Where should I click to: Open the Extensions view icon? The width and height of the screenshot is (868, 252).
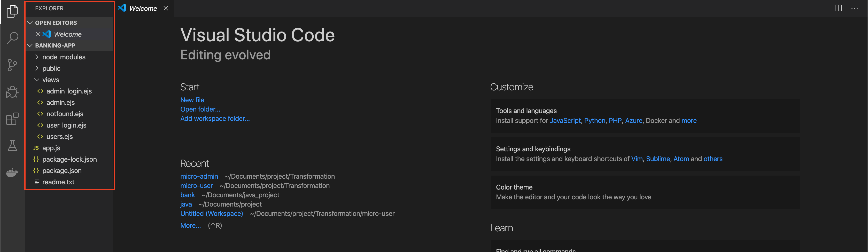click(12, 119)
